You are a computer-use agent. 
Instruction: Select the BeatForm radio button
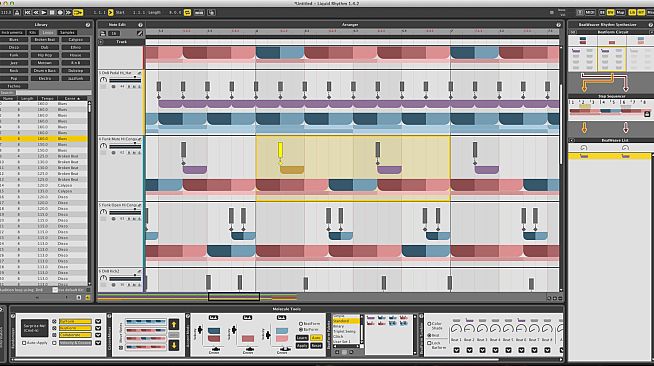click(x=301, y=323)
